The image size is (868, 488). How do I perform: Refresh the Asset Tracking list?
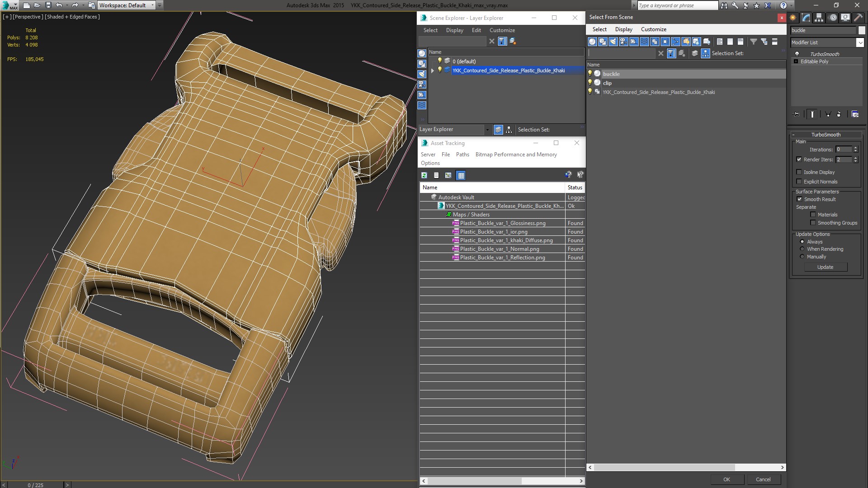424,175
